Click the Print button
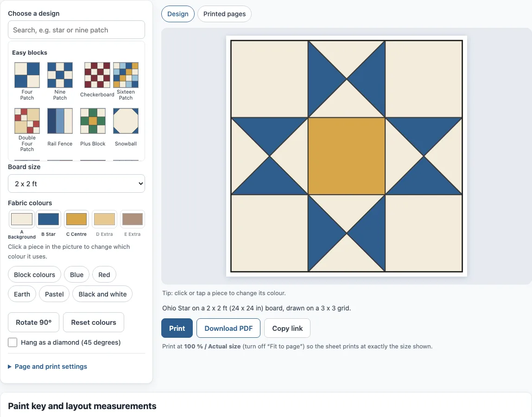Screen dimensions: 532x417 click(177, 328)
